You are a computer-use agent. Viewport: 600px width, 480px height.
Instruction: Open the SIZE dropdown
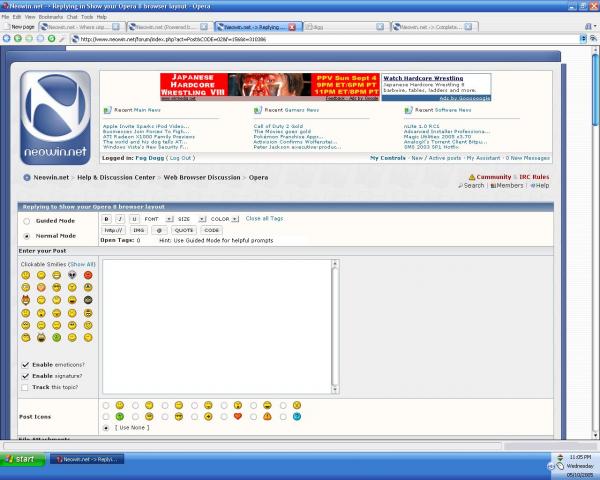(x=191, y=219)
